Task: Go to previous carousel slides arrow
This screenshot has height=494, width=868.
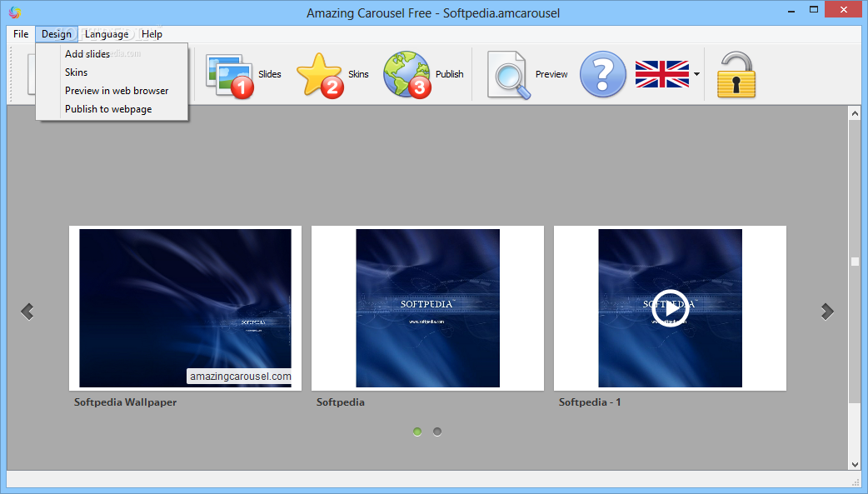Action: (27, 312)
